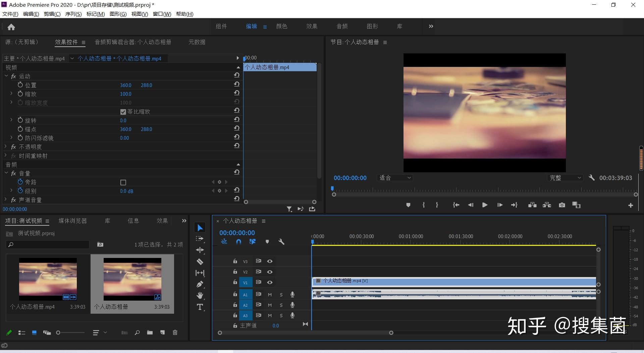
Task: Open timeline display settings wrench
Action: [x=281, y=241]
